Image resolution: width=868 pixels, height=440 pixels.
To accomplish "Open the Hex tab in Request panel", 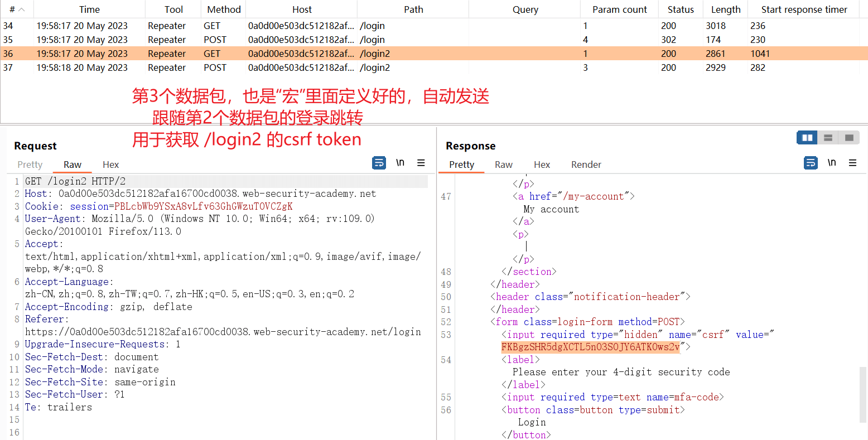I will point(110,165).
